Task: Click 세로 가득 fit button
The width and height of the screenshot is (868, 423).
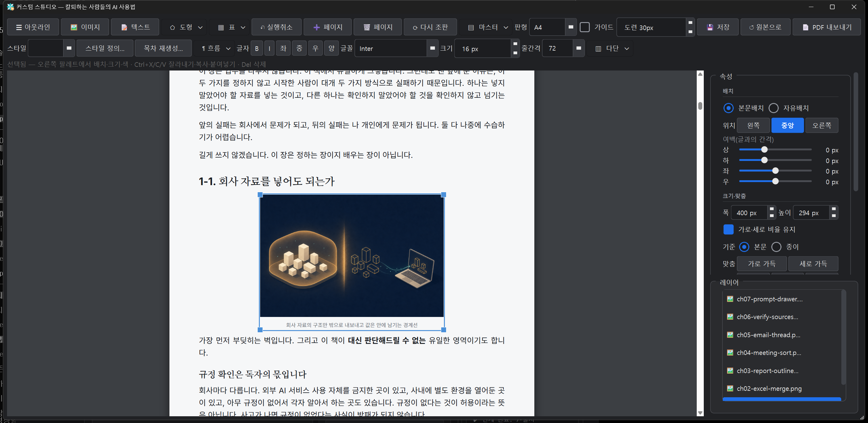Action: 813,264
